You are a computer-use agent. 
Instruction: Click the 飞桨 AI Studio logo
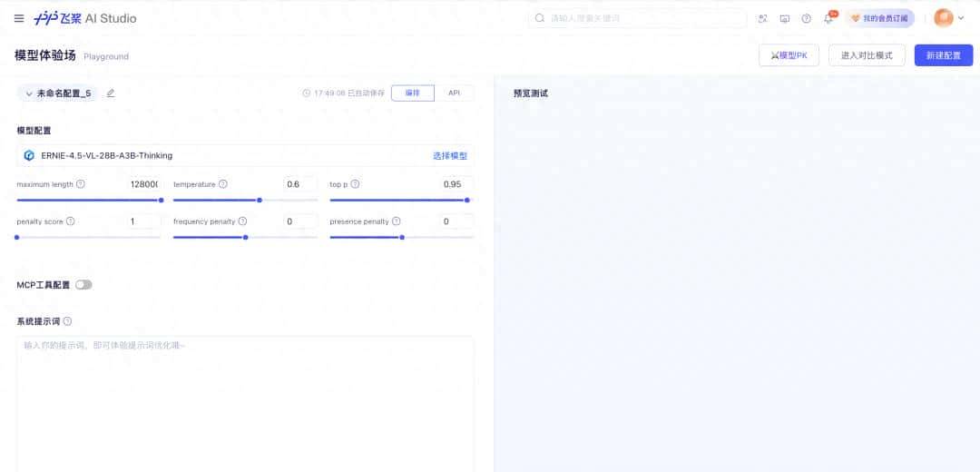85,18
